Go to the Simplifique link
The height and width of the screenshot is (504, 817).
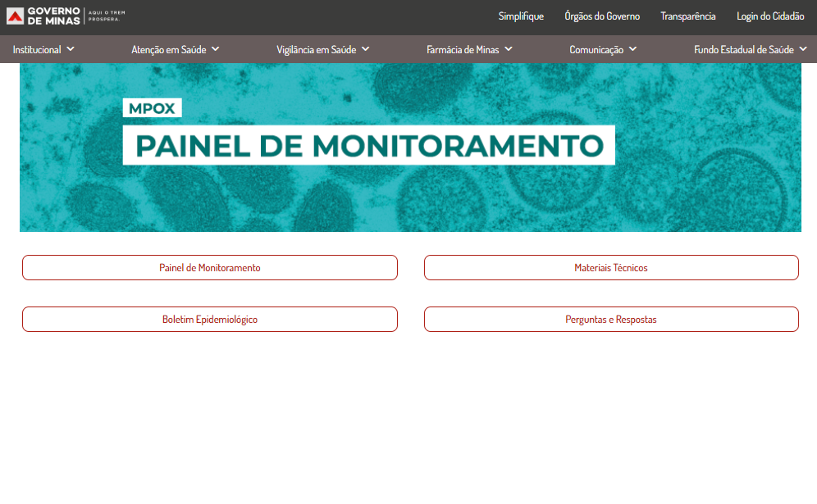tap(521, 16)
